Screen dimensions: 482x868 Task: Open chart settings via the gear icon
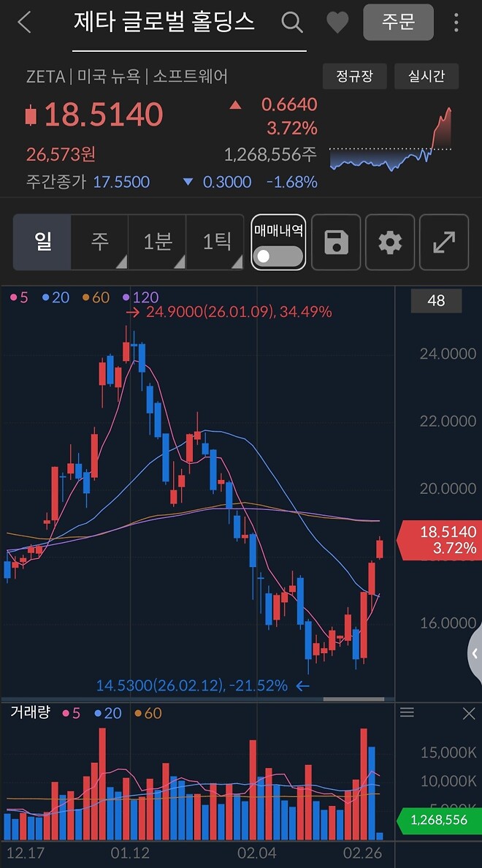[x=389, y=242]
